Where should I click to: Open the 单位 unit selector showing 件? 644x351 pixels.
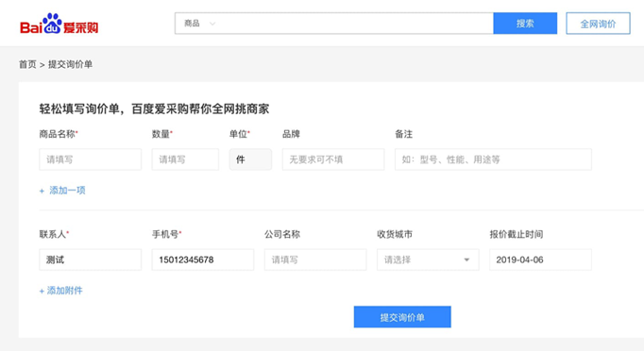250,159
